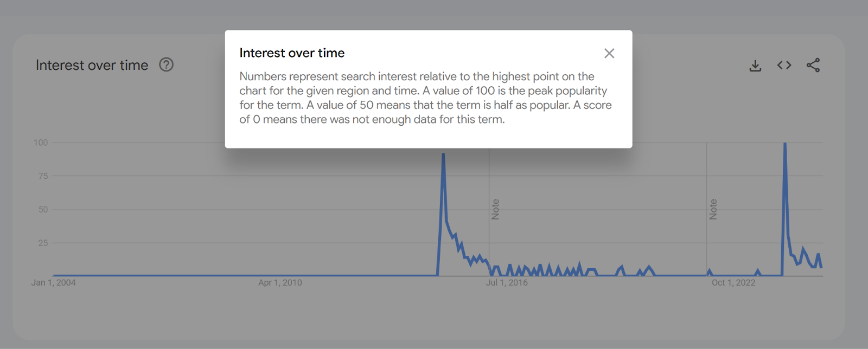
Task: Close the Interest over time popup
Action: click(609, 53)
